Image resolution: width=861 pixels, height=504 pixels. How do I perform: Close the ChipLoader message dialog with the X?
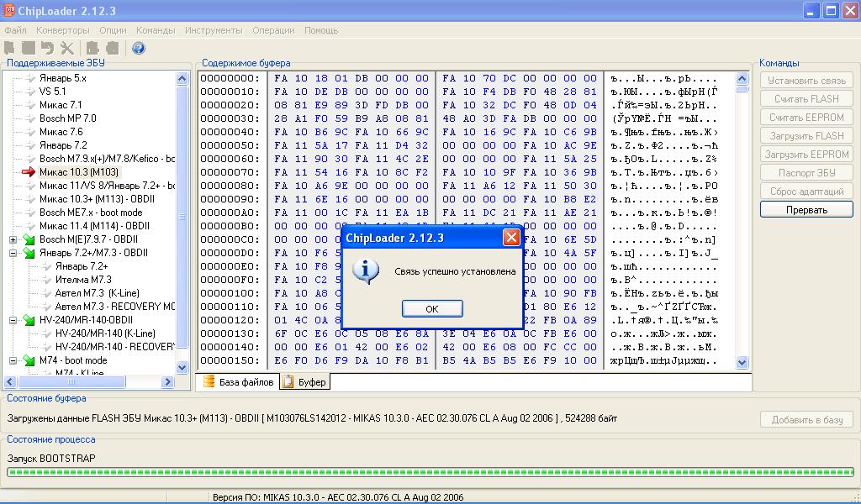(x=511, y=238)
